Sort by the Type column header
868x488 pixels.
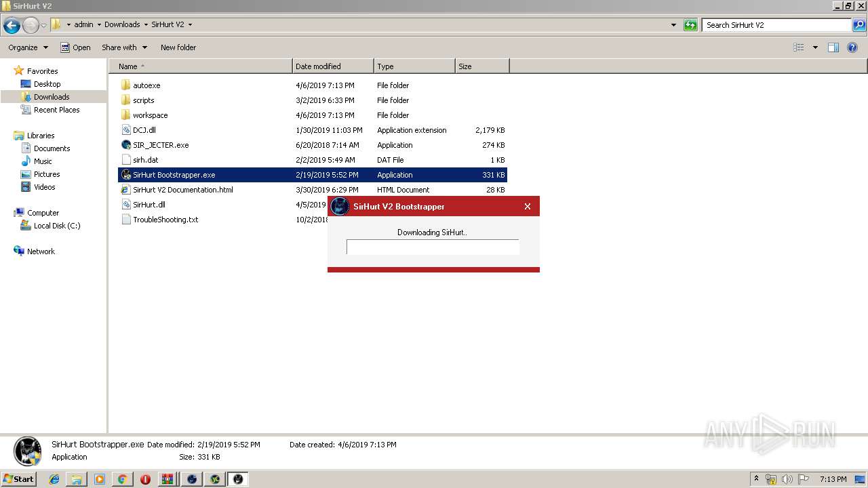[x=414, y=66]
